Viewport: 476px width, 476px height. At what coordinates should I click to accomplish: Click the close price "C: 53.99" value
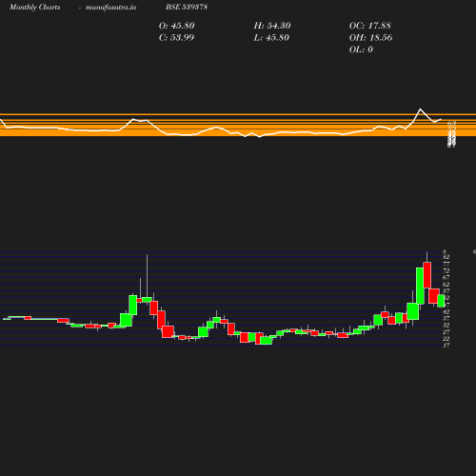(176, 37)
